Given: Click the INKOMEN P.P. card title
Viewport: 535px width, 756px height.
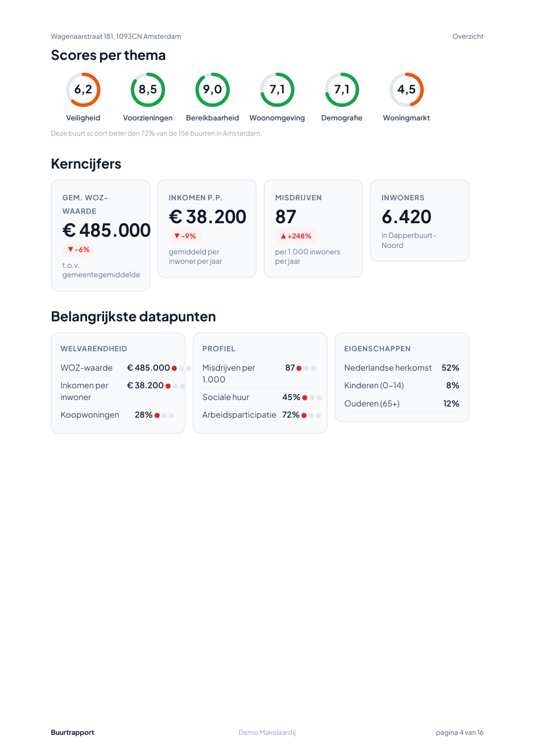Looking at the screenshot, I should [195, 198].
